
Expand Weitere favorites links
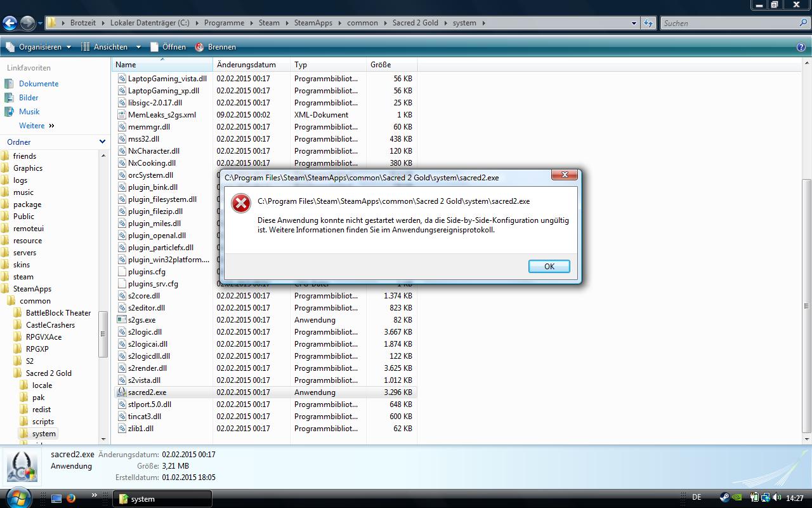pos(37,126)
